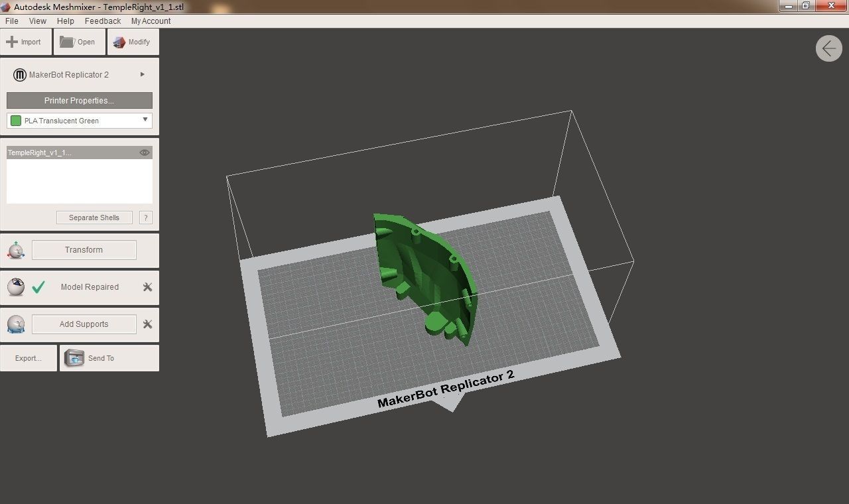The height and width of the screenshot is (504, 849).
Task: Click the MakerBot Replicator 2 bed label
Action: click(446, 389)
